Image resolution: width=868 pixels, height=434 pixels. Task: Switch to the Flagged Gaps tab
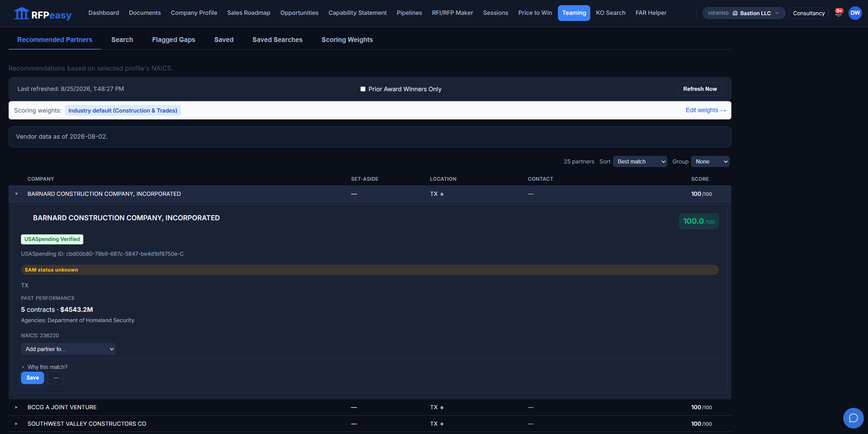pos(173,40)
